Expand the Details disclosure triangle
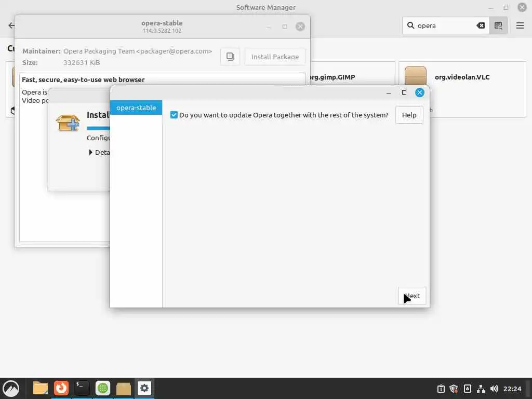The height and width of the screenshot is (399, 532). (90, 152)
